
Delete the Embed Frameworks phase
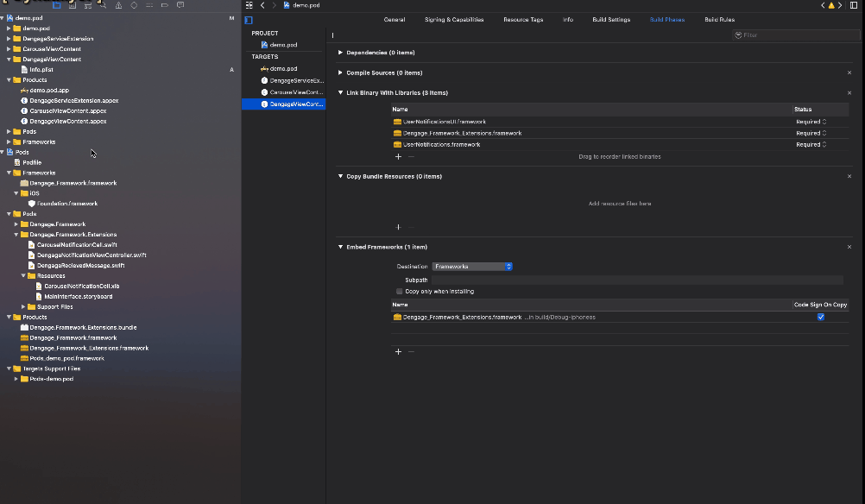tap(849, 247)
